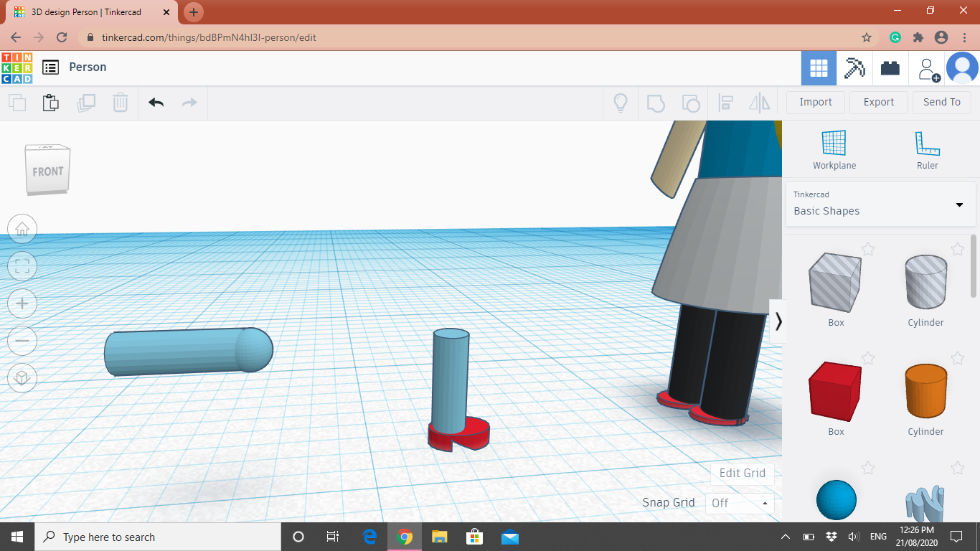The image size is (980, 551).
Task: Open the Basic Shapes category dropdown
Action: [x=880, y=204]
